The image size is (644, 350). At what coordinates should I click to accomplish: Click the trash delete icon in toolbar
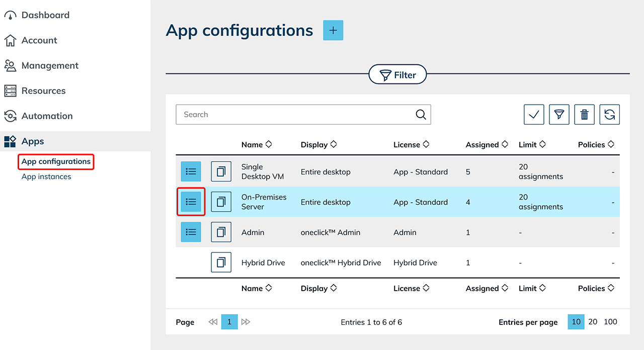click(584, 115)
